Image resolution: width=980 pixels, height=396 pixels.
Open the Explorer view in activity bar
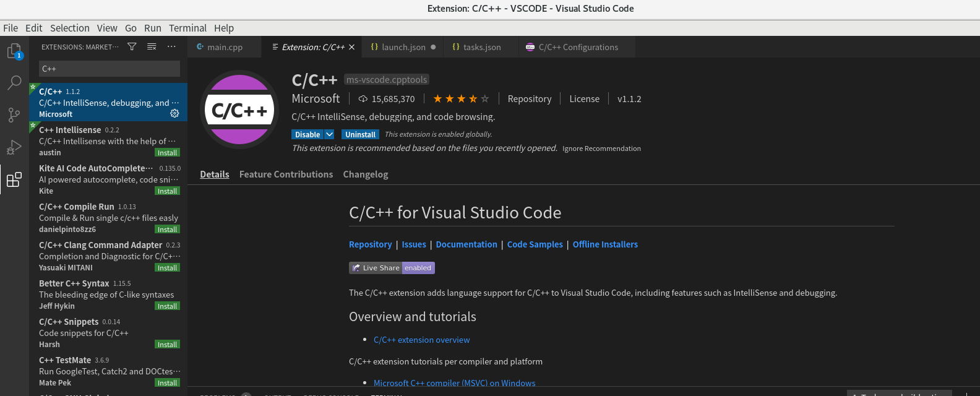coord(14,51)
